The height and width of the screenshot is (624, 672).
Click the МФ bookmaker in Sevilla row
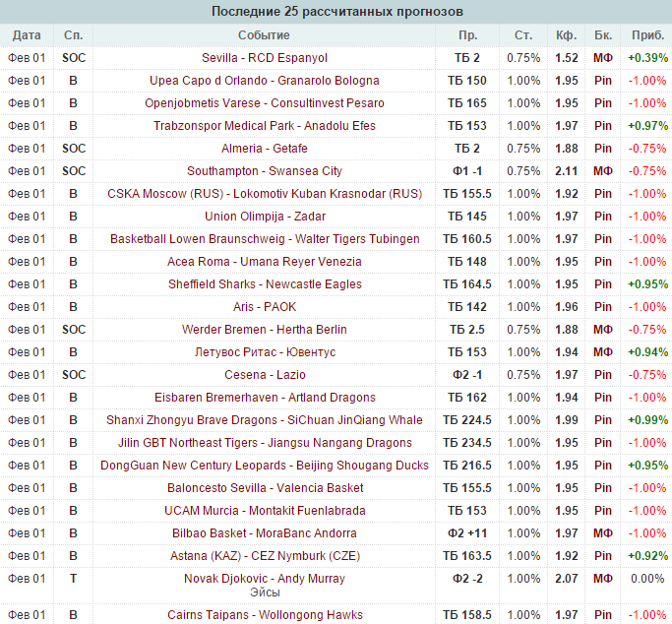[602, 58]
